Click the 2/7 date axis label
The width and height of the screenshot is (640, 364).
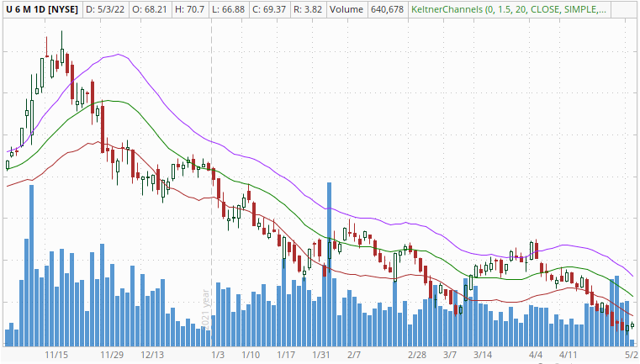point(354,355)
